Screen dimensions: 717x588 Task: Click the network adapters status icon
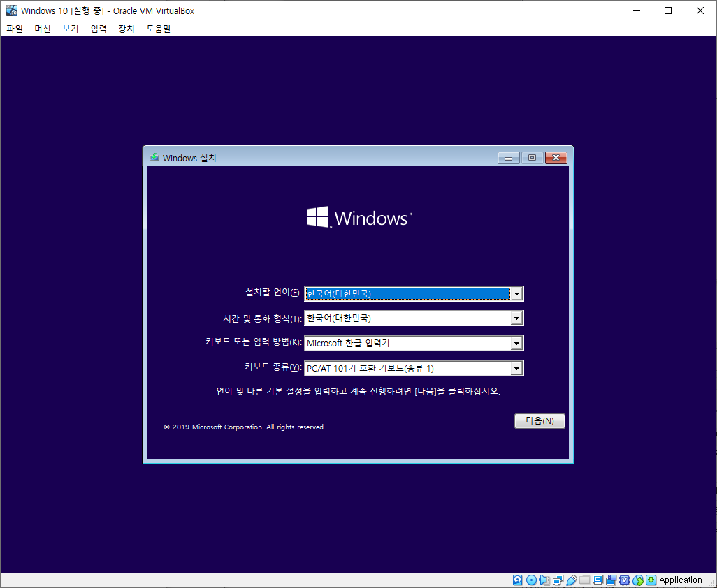point(558,580)
